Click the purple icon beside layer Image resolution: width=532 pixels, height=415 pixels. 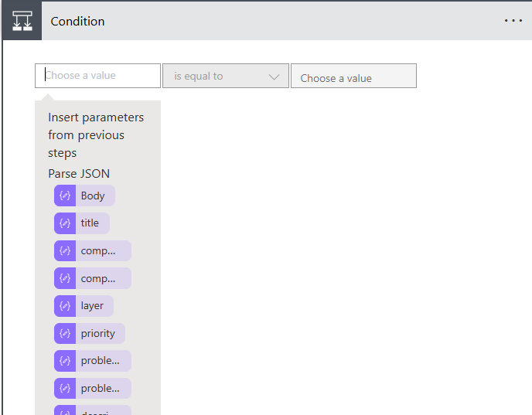point(65,306)
